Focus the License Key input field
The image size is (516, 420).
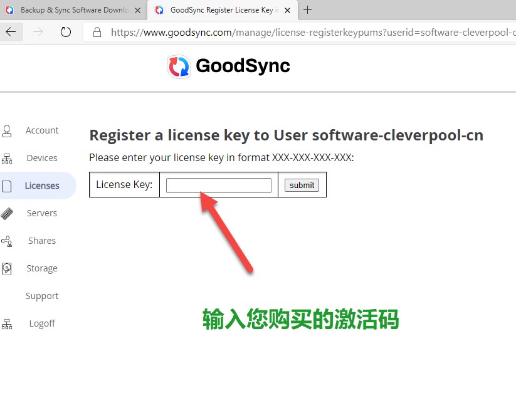[219, 186]
